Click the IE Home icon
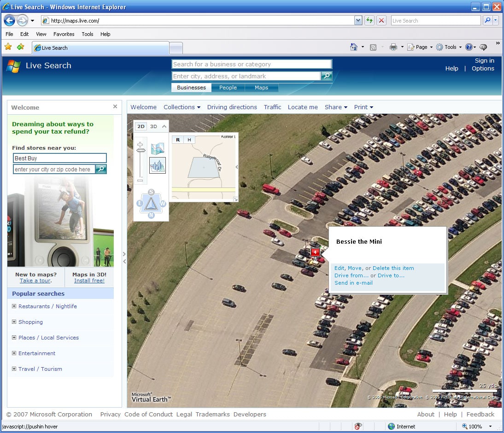Screen dimensions: 504x433 point(353,47)
